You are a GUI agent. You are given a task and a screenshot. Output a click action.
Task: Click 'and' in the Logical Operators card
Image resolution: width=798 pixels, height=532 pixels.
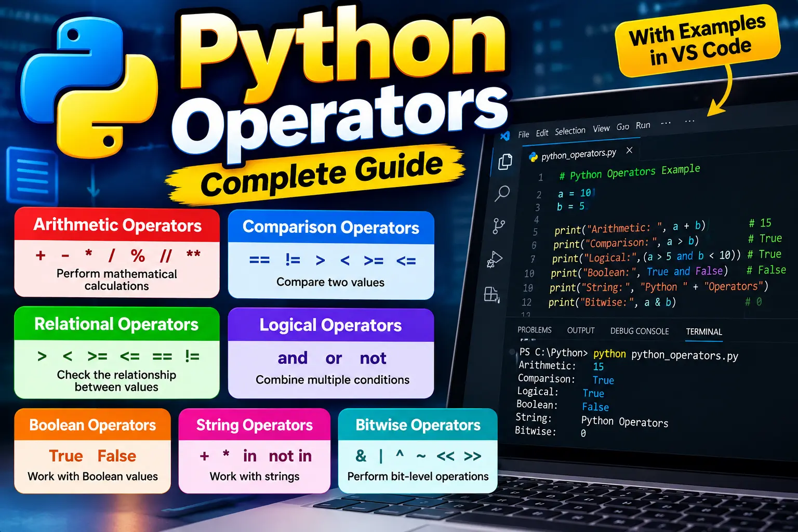(x=292, y=358)
